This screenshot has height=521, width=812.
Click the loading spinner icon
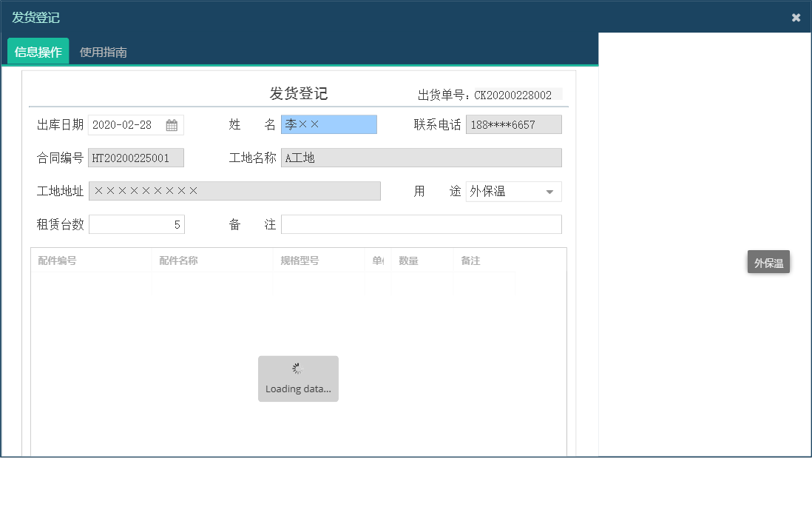(298, 368)
